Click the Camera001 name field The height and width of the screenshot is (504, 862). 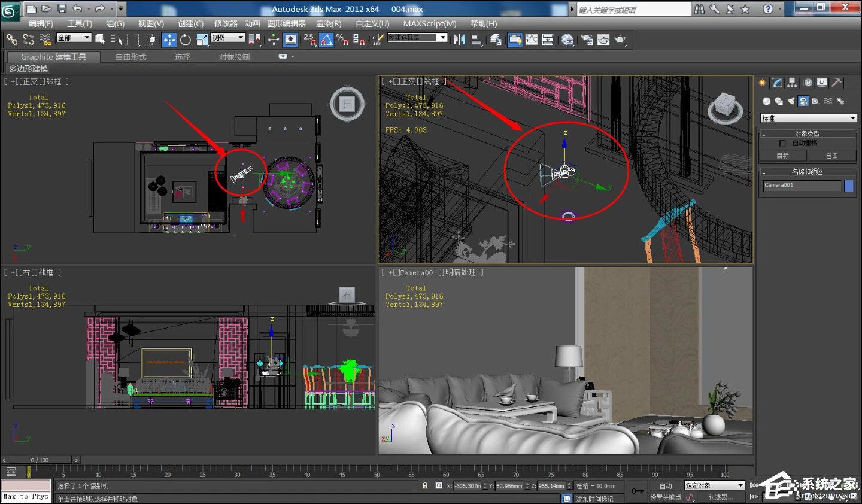pos(802,186)
